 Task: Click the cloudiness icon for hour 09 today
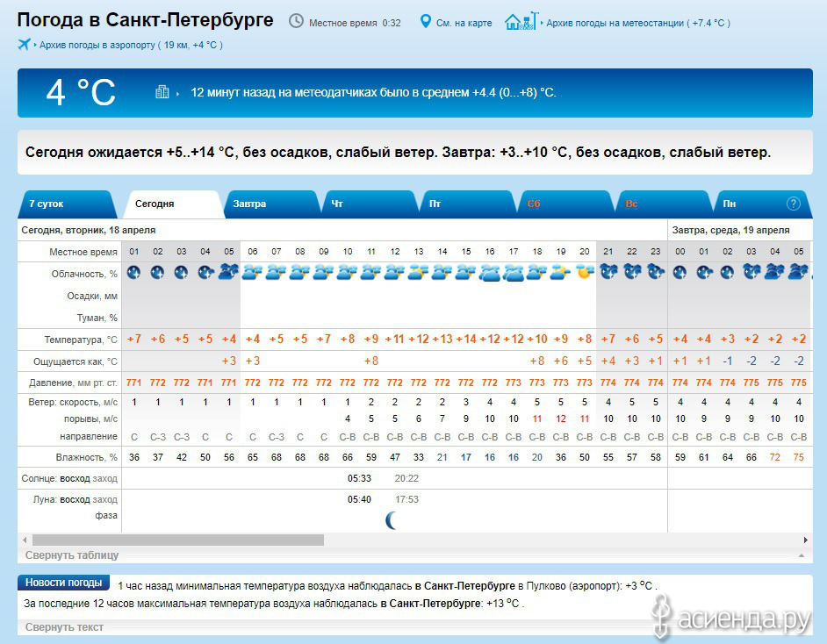pos(323,273)
